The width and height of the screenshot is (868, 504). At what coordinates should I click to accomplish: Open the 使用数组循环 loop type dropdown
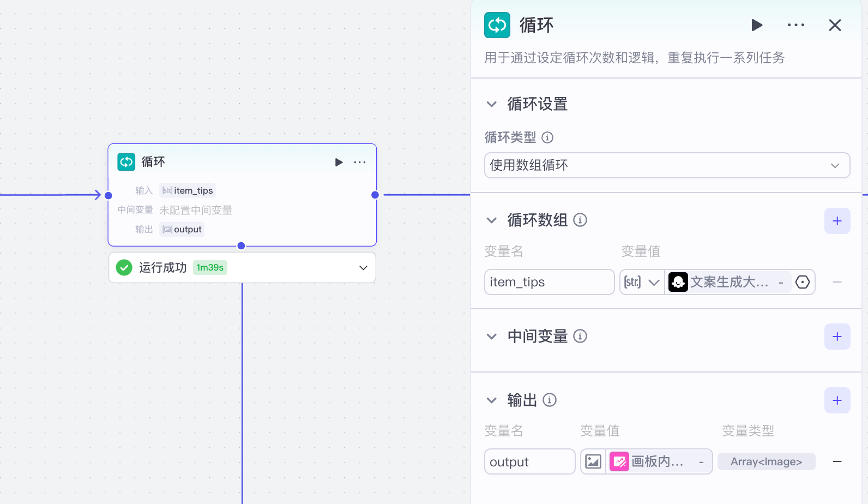coord(667,165)
